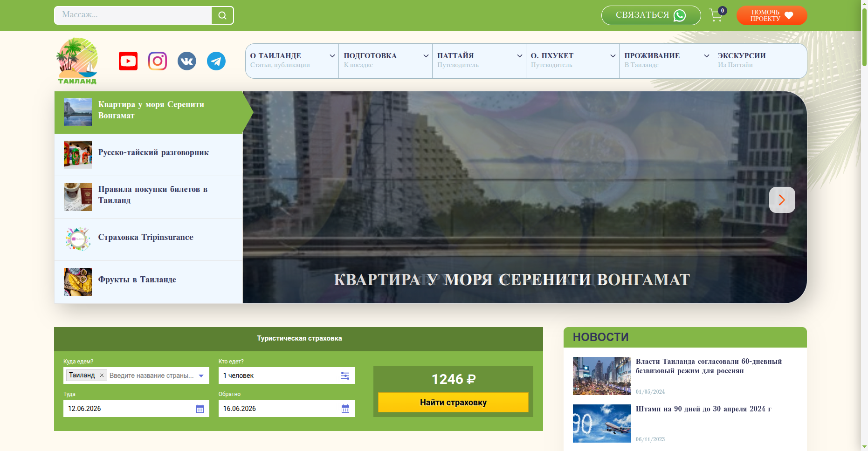
Task: Open news Штамп на 90 дней
Action: coord(703,409)
